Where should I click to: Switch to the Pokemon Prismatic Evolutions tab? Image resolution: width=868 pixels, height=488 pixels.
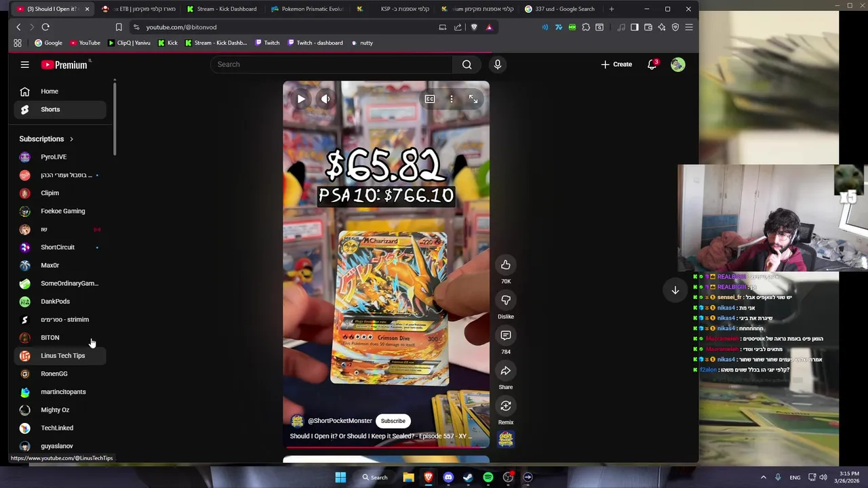(307, 9)
